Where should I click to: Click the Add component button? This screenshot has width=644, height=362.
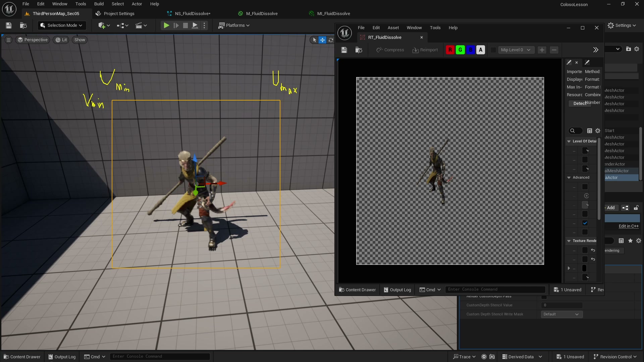point(610,208)
